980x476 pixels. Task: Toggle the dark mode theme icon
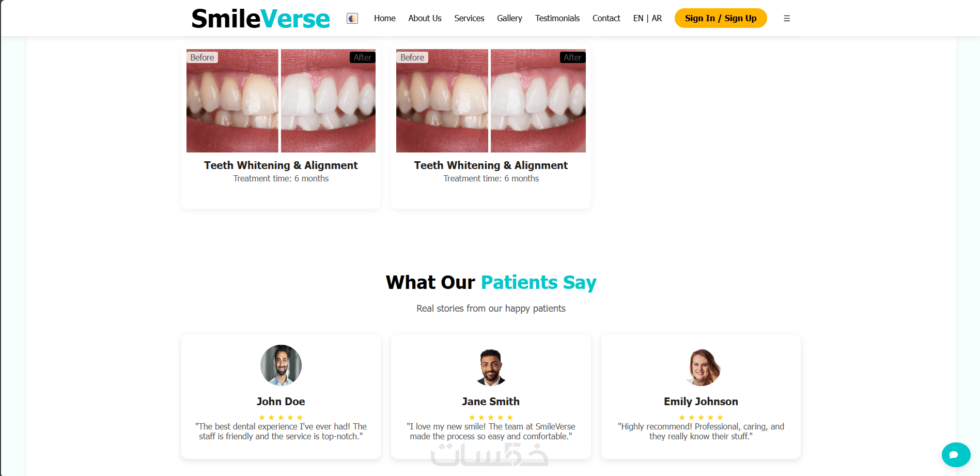(352, 19)
